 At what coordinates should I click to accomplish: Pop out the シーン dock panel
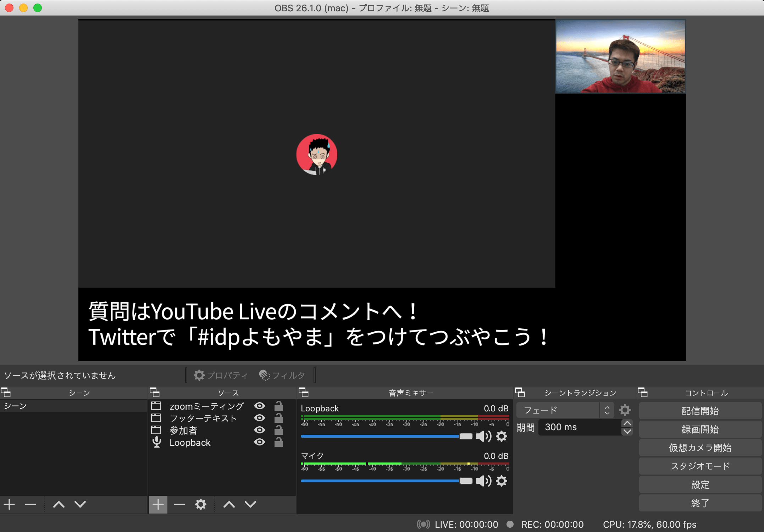6,393
